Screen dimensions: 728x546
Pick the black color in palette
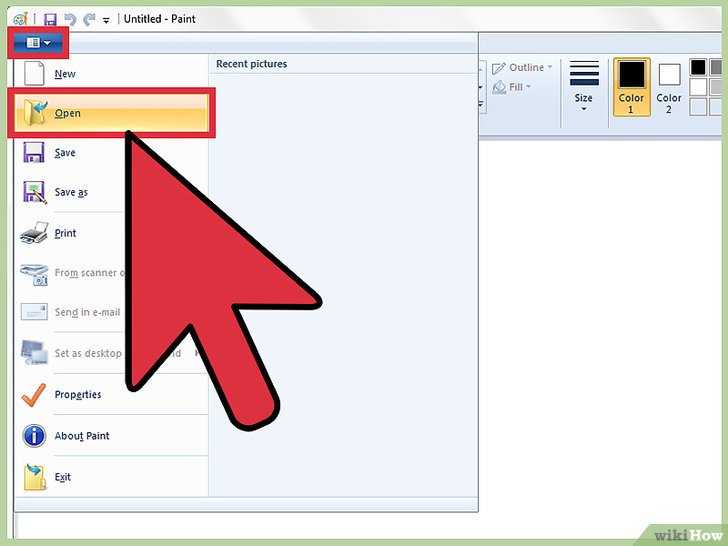tap(698, 67)
